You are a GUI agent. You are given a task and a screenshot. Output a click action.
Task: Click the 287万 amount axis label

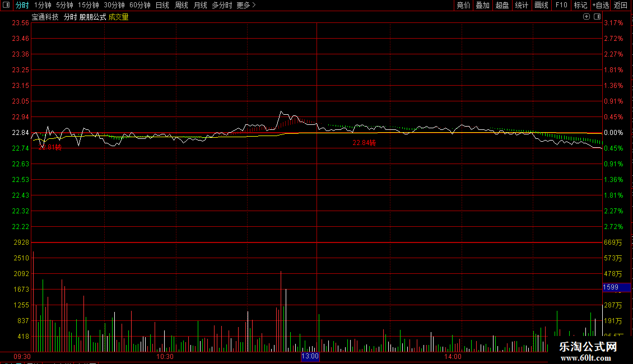click(x=613, y=306)
